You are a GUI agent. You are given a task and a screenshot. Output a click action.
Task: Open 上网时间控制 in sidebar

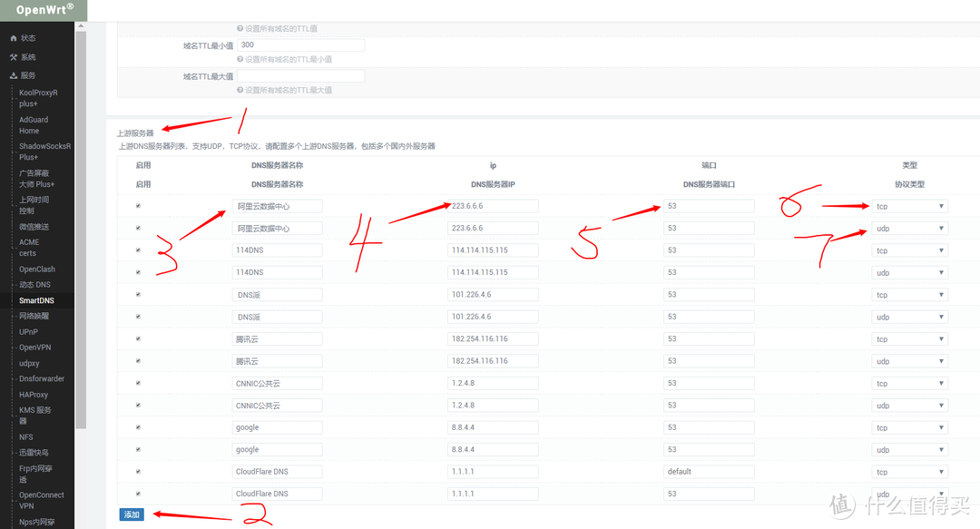pyautogui.click(x=34, y=205)
